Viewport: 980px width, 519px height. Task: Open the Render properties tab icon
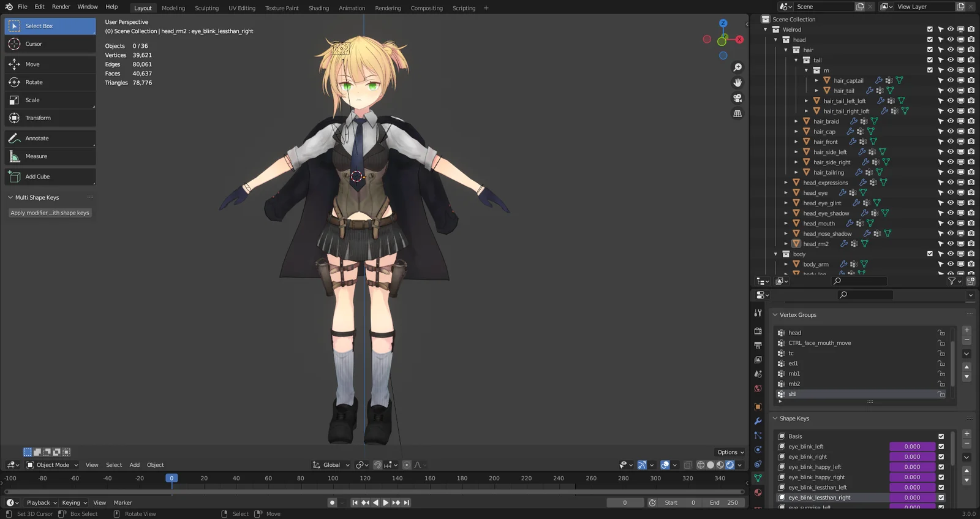[758, 331]
